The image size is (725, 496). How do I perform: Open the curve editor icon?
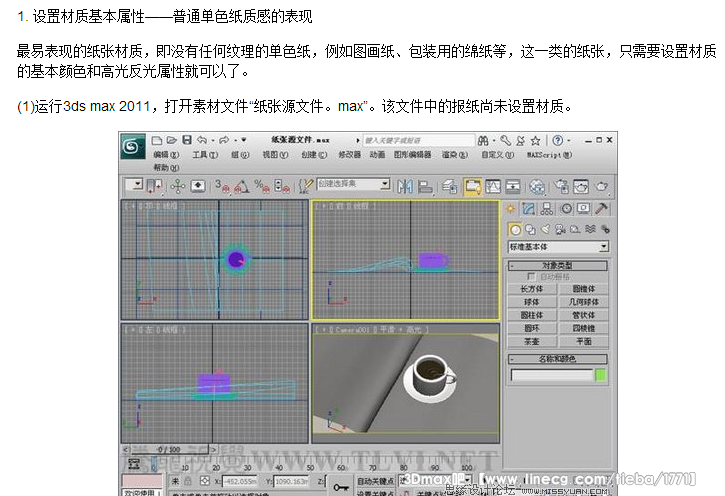pyautogui.click(x=492, y=186)
